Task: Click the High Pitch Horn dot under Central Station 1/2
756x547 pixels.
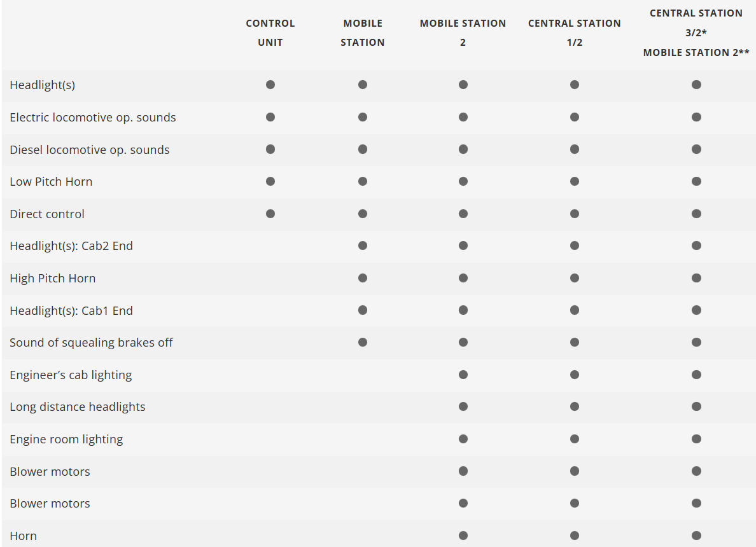Action: (x=575, y=278)
